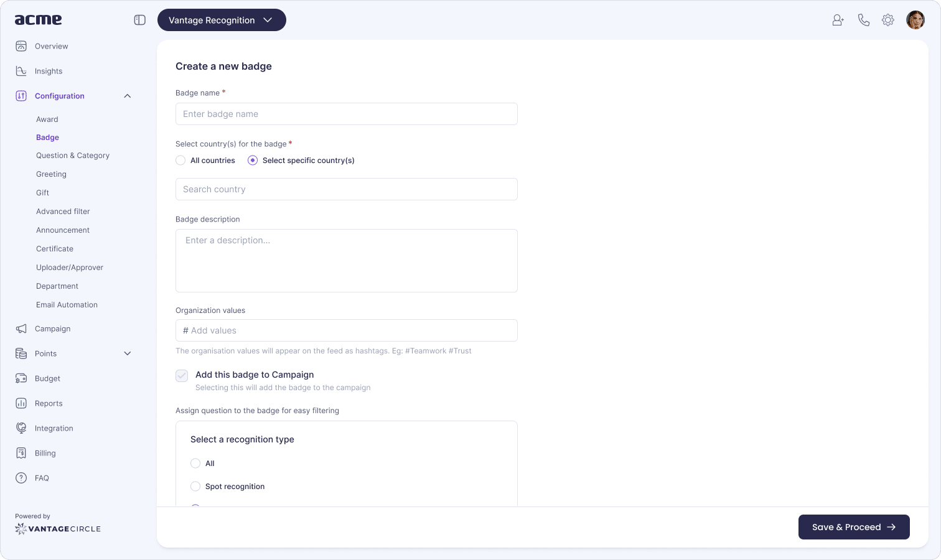Screen dimensions: 941x560
Task: Click the Billing receipt icon
Action: [21, 453]
